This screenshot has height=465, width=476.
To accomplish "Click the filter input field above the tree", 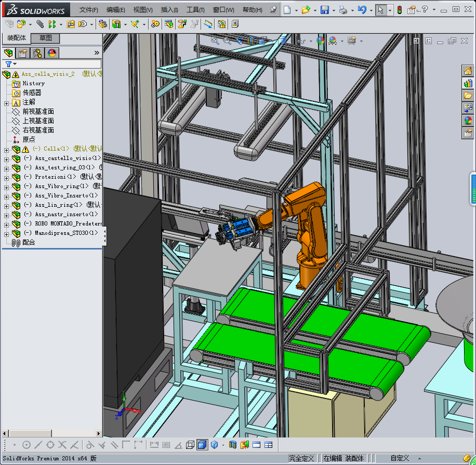I will point(57,64).
